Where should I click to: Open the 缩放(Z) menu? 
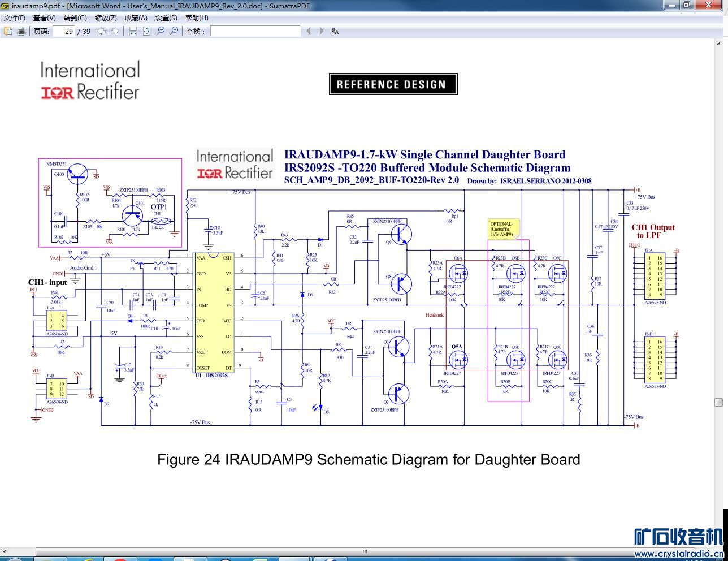[x=106, y=18]
